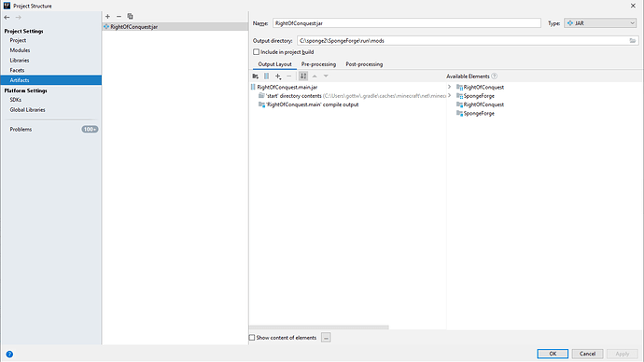Viewport: 644px width, 362px height.
Task: Click the horizontal scrollbar under output layout
Action: click(x=319, y=327)
